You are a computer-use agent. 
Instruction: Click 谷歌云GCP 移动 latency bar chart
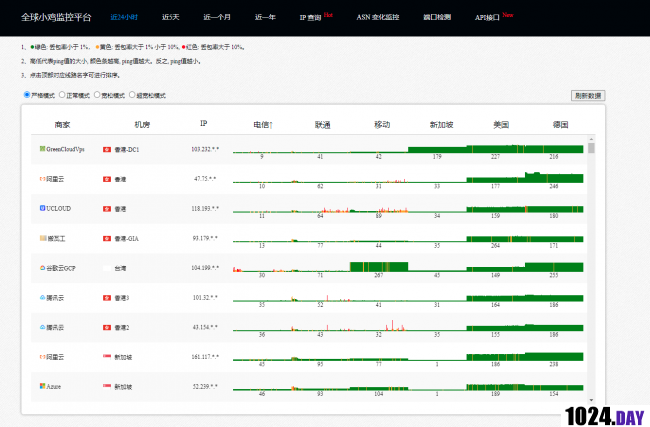coord(379,267)
